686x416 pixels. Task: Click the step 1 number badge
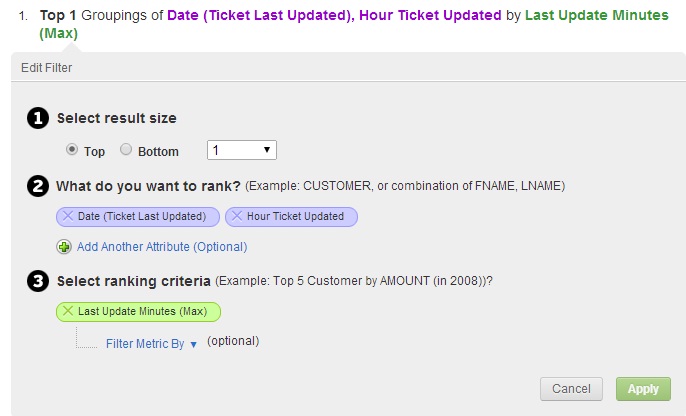[38, 118]
